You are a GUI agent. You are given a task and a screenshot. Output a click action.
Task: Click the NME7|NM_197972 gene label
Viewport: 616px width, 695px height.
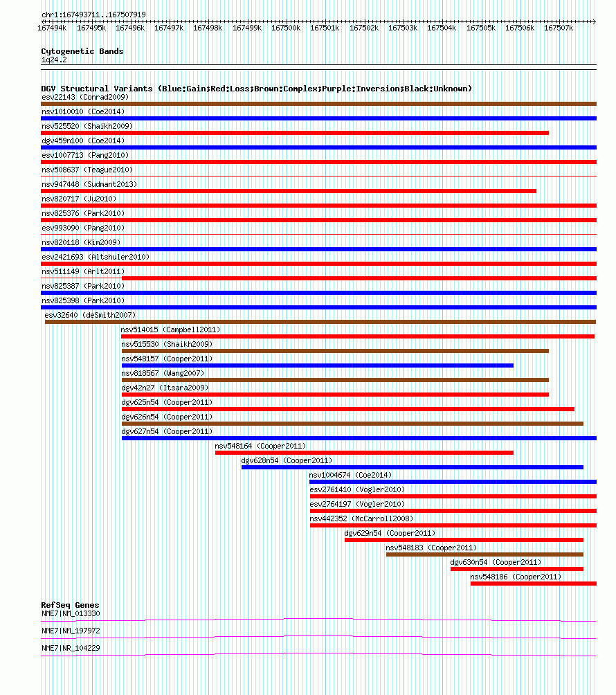click(71, 631)
